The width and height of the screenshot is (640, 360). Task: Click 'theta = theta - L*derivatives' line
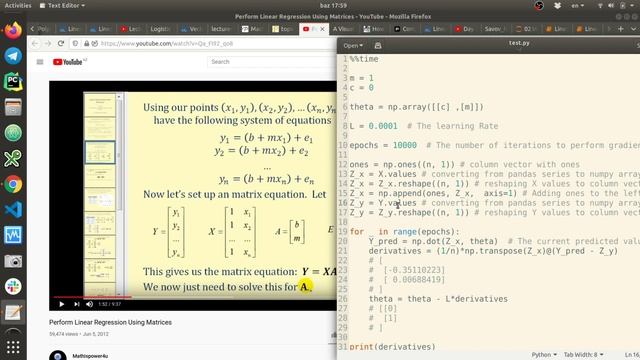(x=438, y=299)
